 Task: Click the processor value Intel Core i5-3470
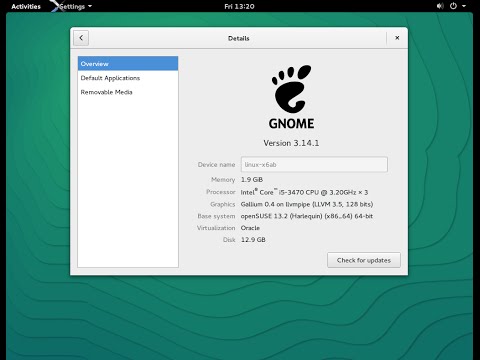304,192
